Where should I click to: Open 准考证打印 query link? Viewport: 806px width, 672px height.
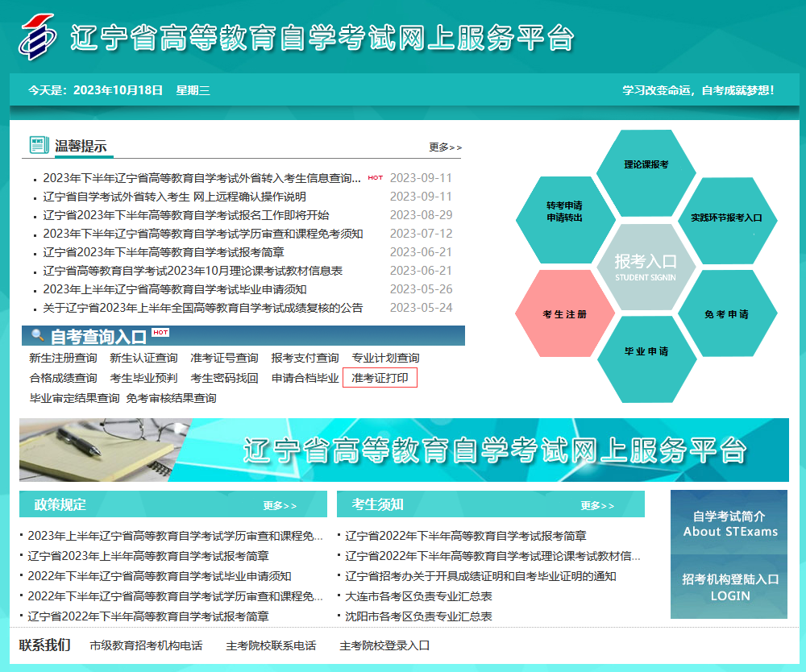click(x=380, y=378)
